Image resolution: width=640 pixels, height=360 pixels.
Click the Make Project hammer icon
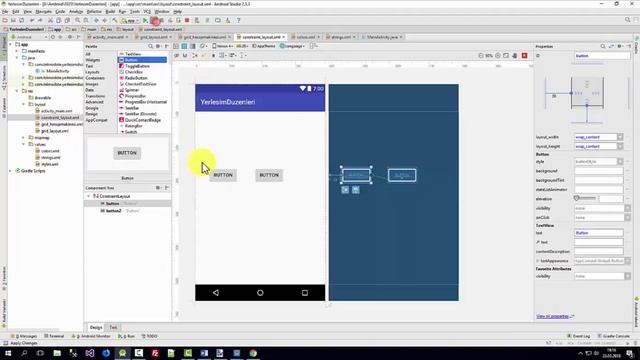115,20
